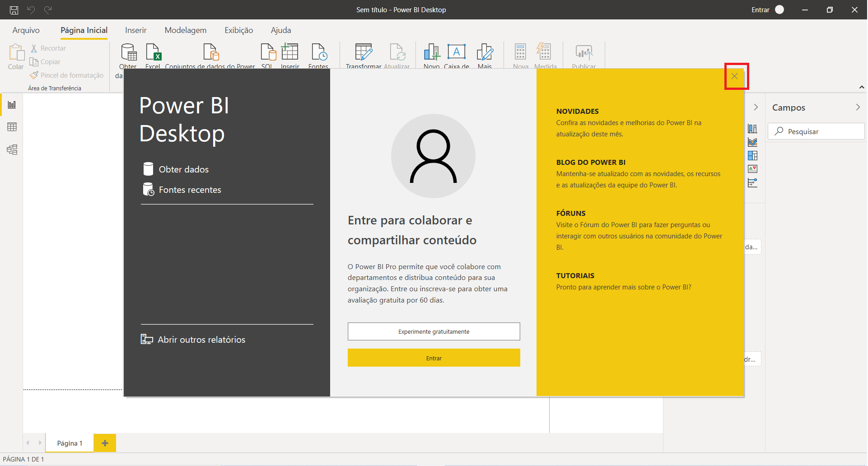Collapse the visualizations pane chevron
The image size is (868, 466).
(x=756, y=107)
